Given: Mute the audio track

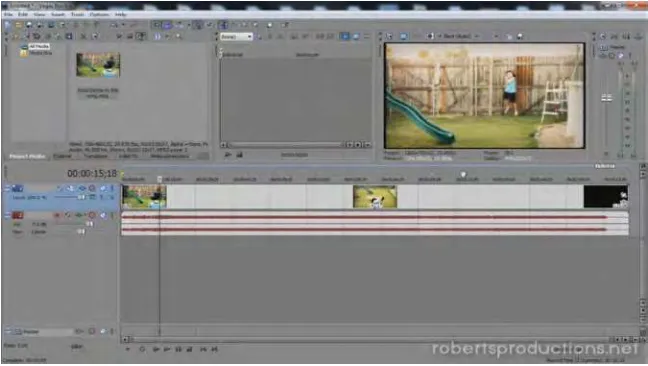Looking at the screenshot, I should [x=92, y=215].
